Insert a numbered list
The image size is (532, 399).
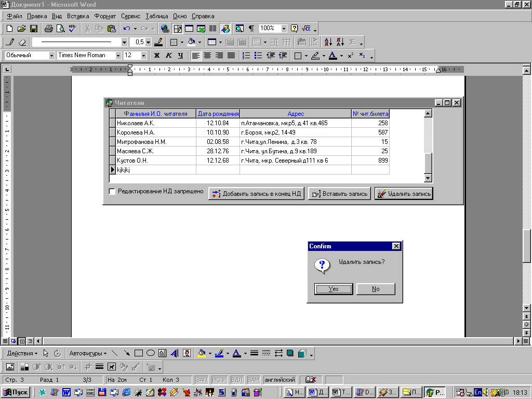tap(246, 55)
